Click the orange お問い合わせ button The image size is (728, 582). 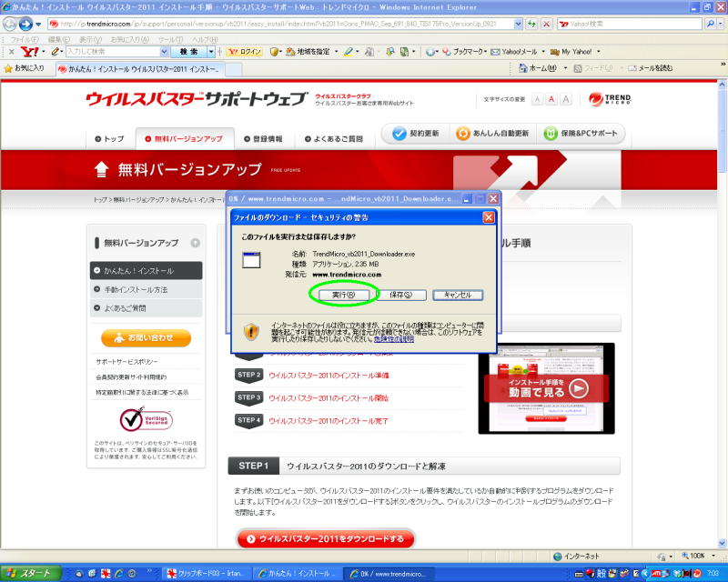147,338
